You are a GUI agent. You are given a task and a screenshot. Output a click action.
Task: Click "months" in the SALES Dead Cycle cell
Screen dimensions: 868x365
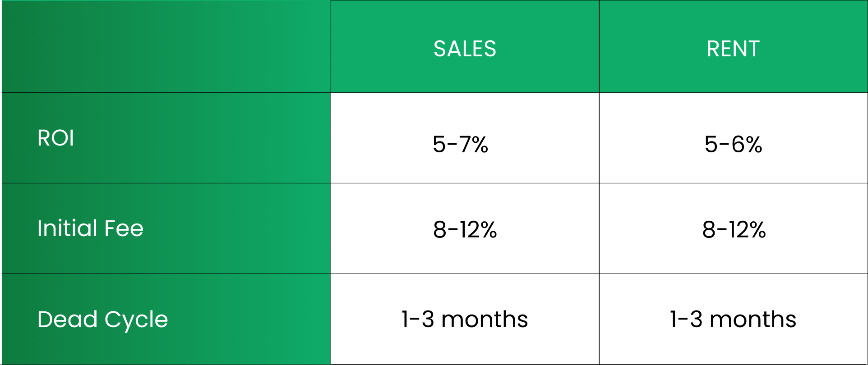(x=485, y=319)
